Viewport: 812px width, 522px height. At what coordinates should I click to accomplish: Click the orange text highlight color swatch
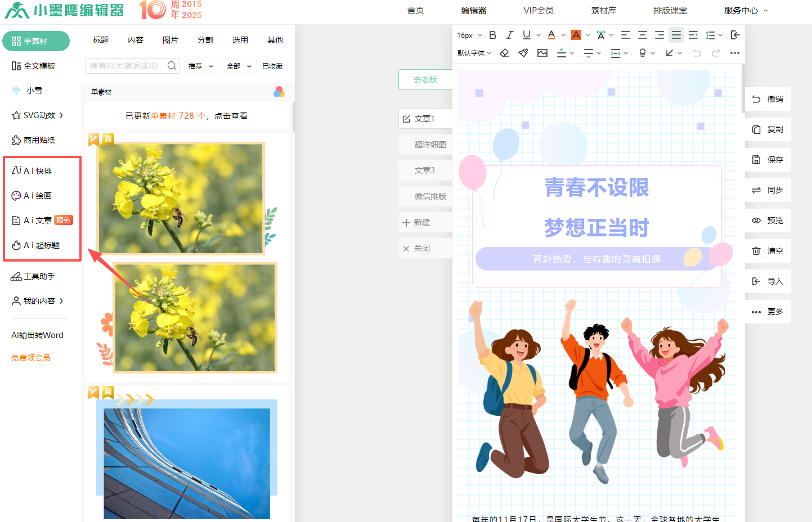pyautogui.click(x=576, y=35)
